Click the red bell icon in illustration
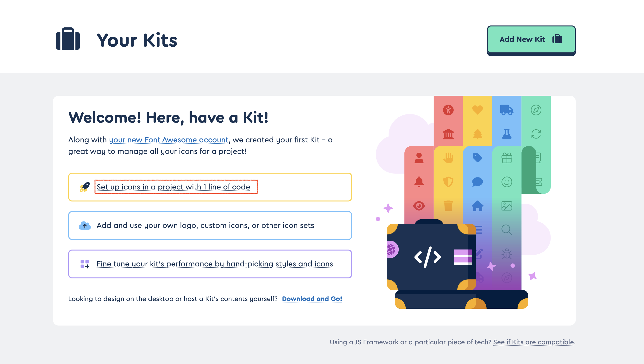Image resolution: width=644 pixels, height=364 pixels. point(419,182)
